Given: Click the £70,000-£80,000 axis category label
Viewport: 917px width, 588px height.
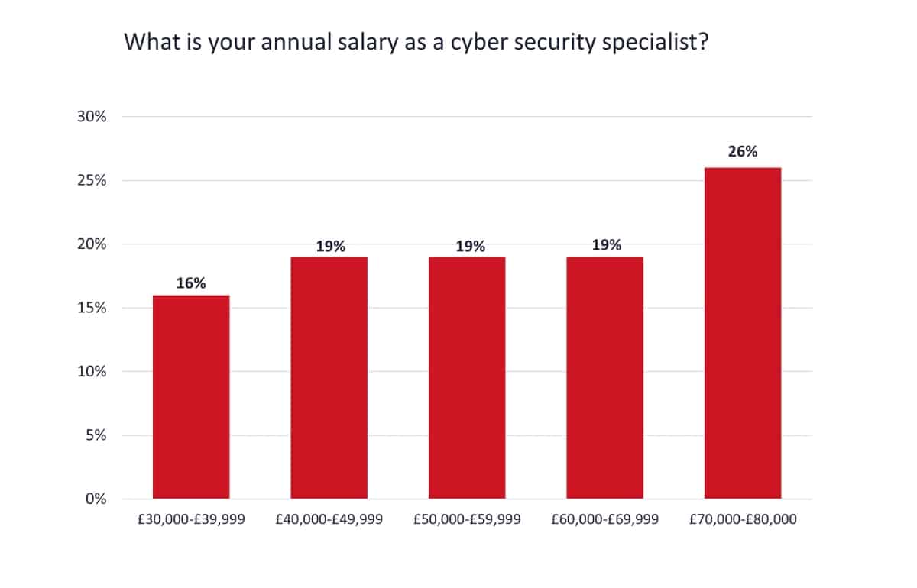Looking at the screenshot, I should point(742,519).
